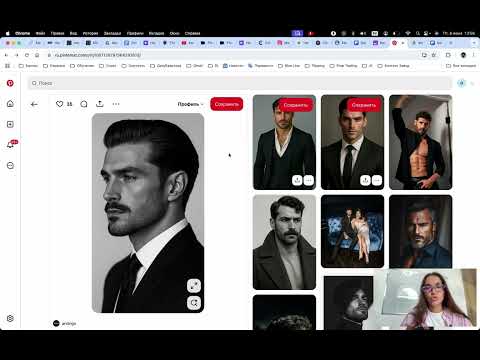This screenshot has width=480, height=360.
Task: Expand the main pin image to fullscreen
Action: (194, 286)
